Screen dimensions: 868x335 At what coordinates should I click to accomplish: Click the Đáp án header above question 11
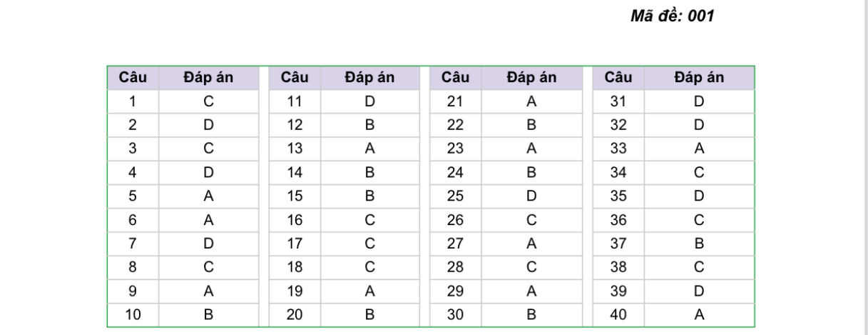coord(369,78)
